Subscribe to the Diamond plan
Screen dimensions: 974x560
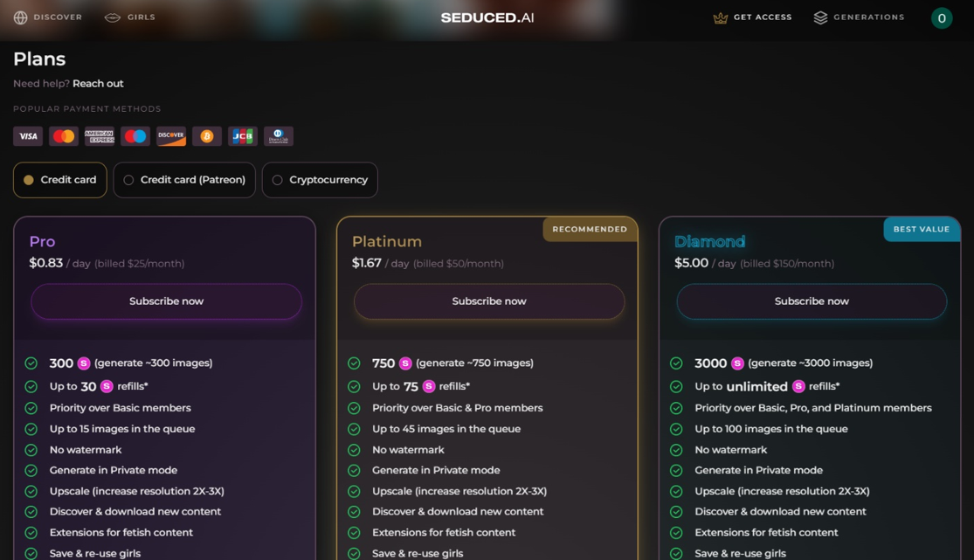(812, 301)
